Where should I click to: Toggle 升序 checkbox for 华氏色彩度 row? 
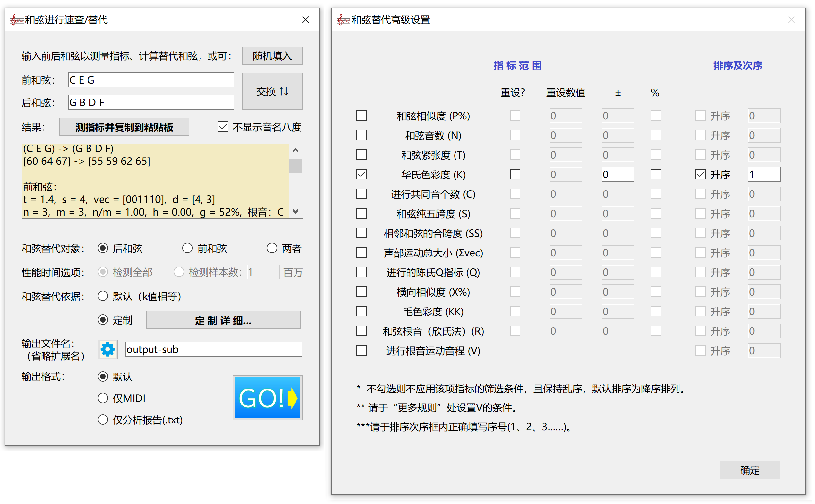click(700, 174)
